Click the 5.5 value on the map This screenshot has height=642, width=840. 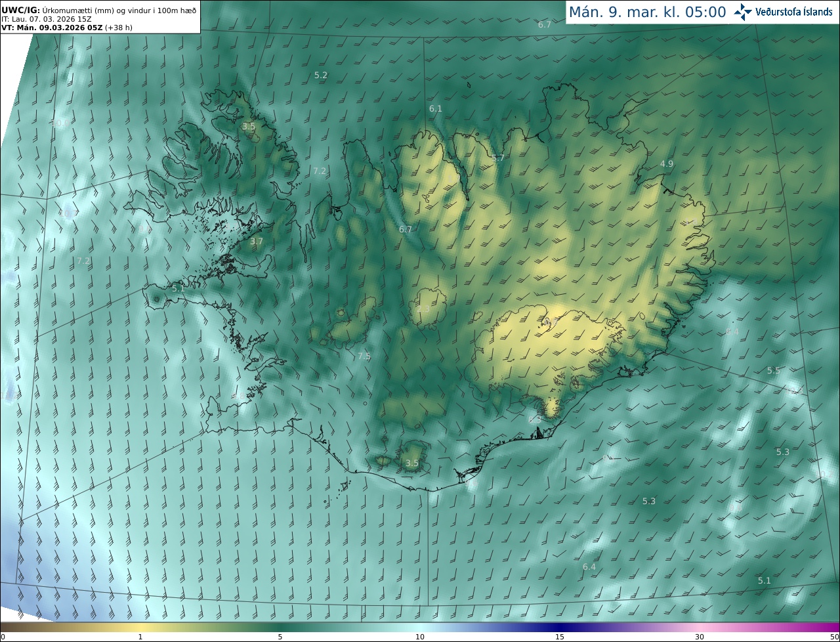click(x=774, y=371)
